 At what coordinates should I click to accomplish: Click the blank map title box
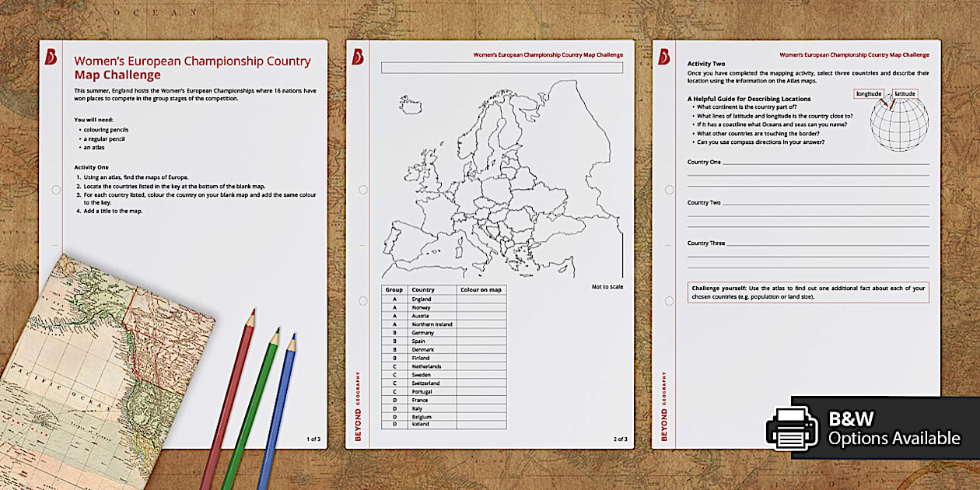(502, 68)
